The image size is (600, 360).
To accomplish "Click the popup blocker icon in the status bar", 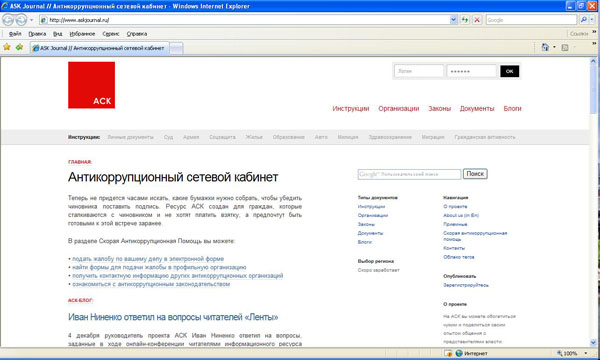I will (448, 353).
